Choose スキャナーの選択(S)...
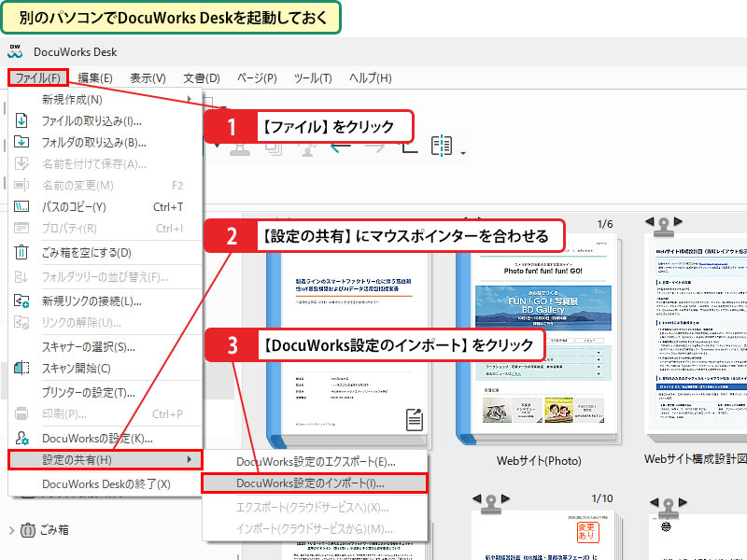Screen dimensions: 747x560 106,346
